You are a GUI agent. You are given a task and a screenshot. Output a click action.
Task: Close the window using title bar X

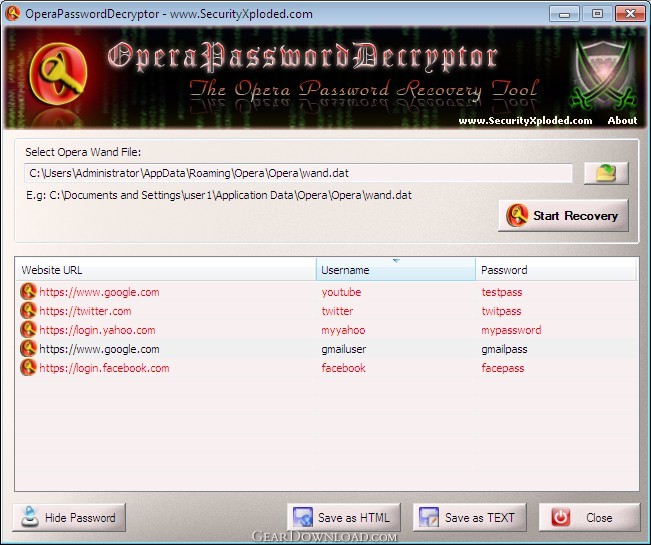[630, 14]
